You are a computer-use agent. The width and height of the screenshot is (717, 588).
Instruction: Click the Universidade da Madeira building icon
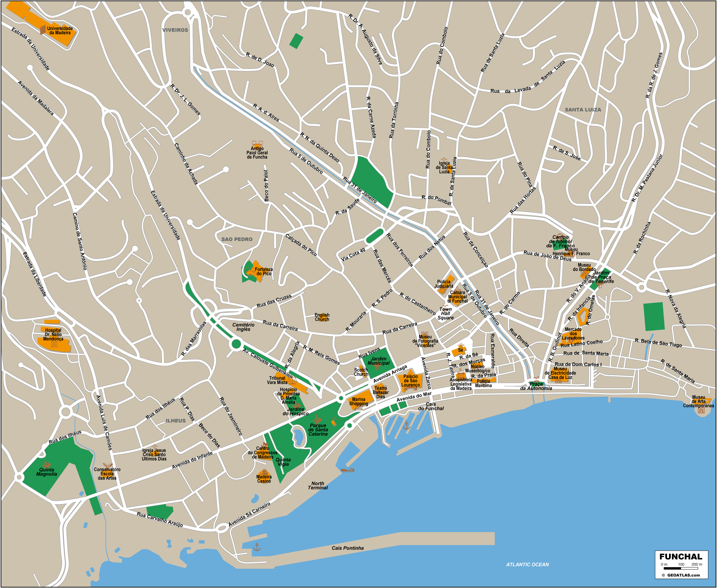coord(43,30)
